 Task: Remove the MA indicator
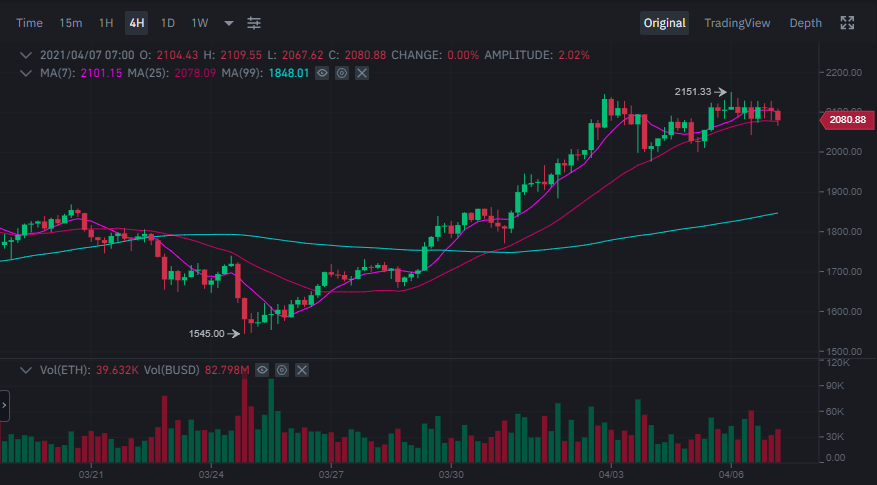362,73
